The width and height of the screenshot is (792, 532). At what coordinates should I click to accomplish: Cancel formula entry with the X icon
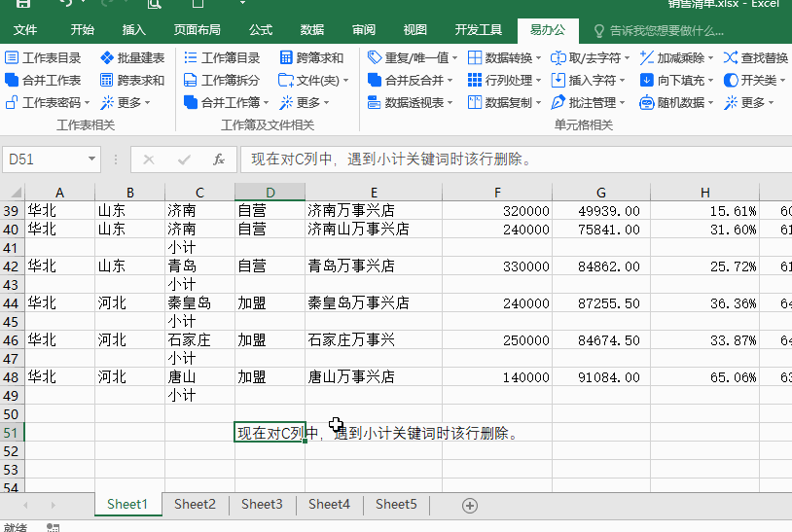(149, 160)
